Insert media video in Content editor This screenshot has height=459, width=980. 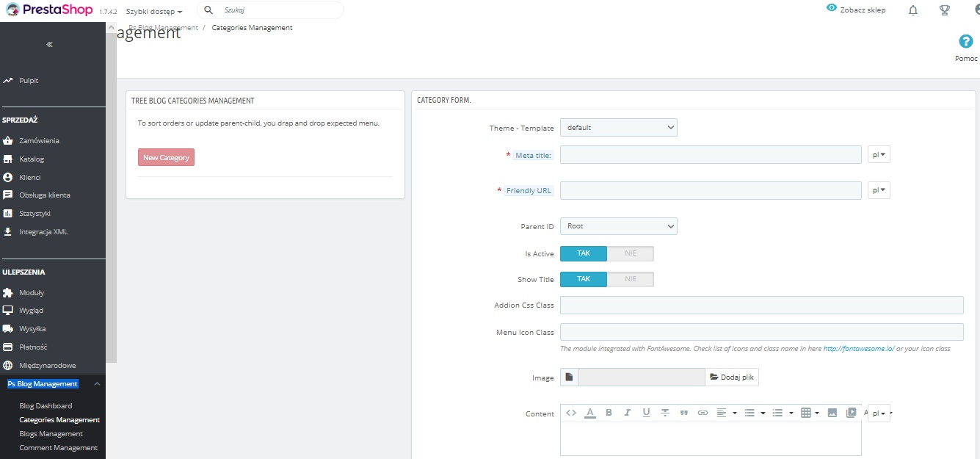click(x=851, y=413)
